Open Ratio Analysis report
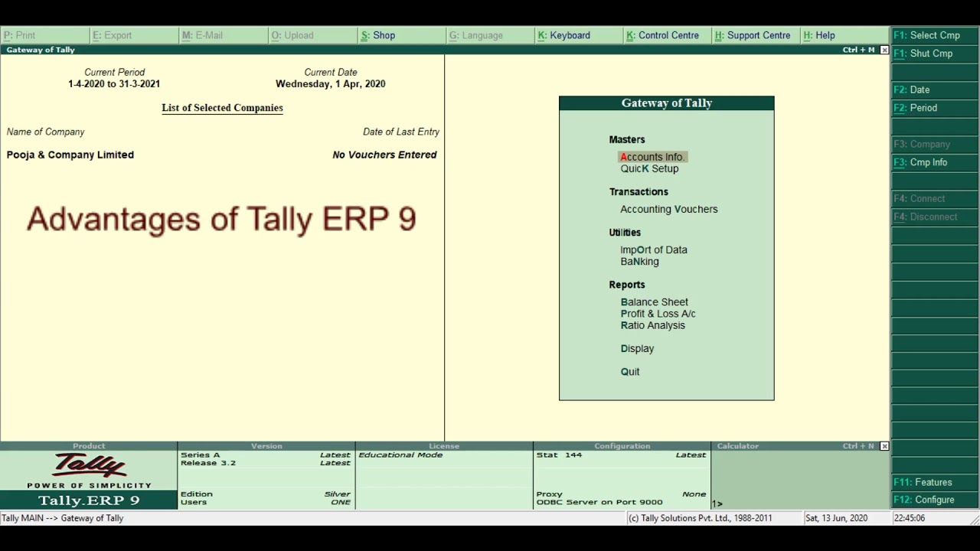Image resolution: width=980 pixels, height=551 pixels. click(x=652, y=325)
